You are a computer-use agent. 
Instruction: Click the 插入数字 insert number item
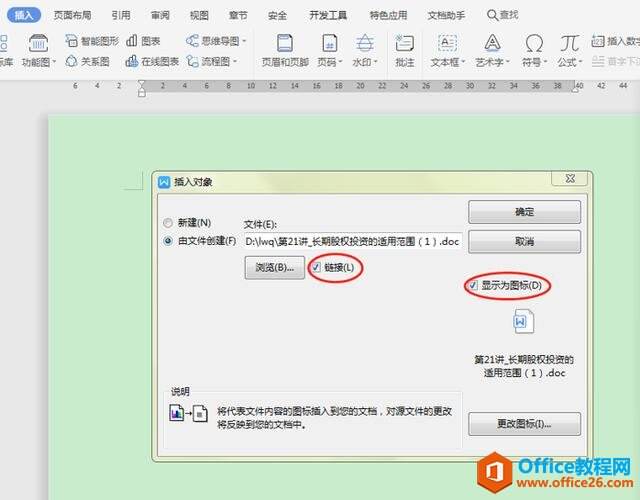click(x=616, y=41)
